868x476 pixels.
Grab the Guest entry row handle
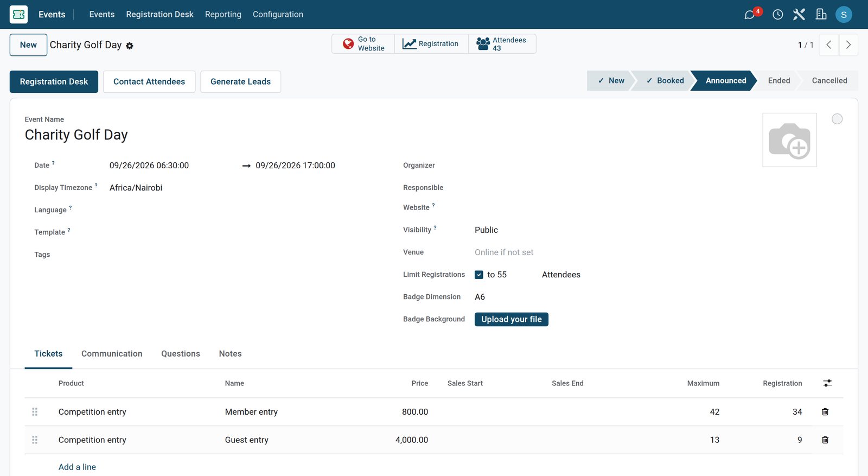(x=35, y=440)
